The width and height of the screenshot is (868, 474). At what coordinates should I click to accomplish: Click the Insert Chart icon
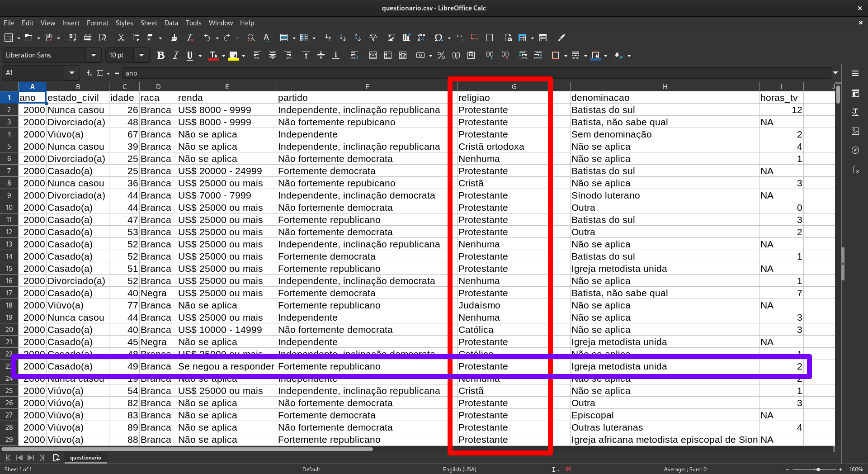pyautogui.click(x=406, y=38)
